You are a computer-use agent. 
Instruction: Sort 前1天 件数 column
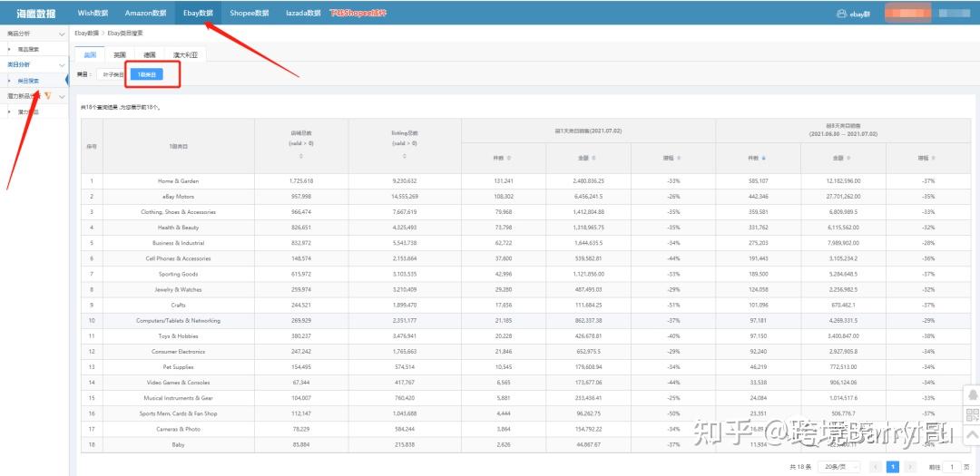click(508, 158)
